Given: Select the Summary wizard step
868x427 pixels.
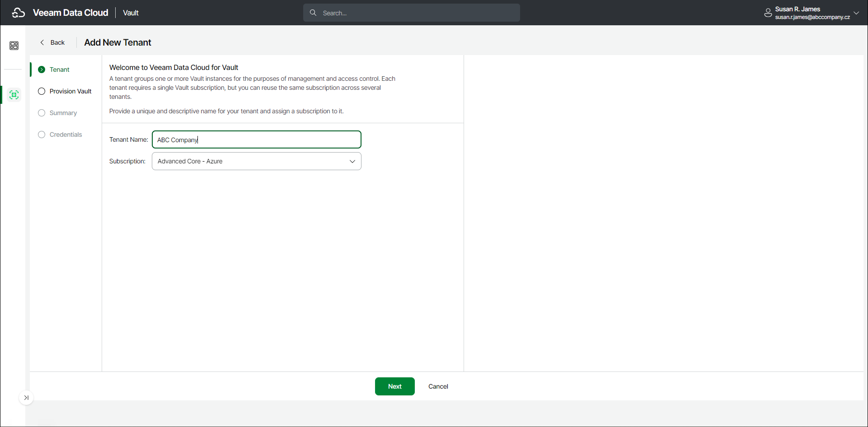Looking at the screenshot, I should point(58,113).
